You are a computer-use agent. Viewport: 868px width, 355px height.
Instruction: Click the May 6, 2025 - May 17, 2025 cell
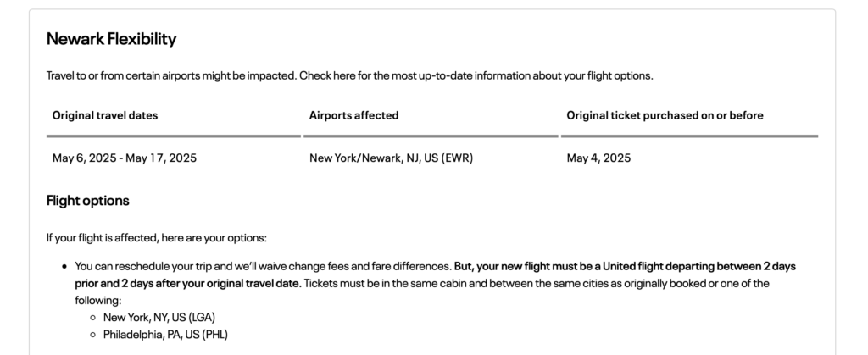[x=125, y=158]
